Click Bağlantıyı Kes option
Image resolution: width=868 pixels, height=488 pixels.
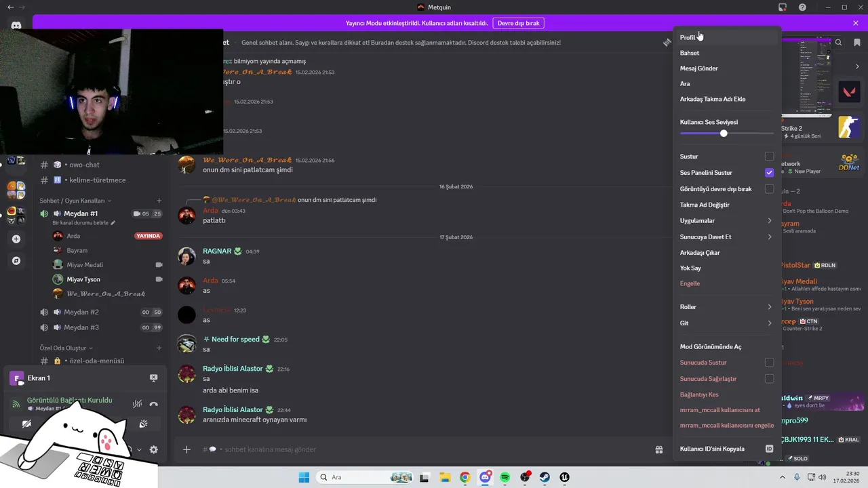pos(727,394)
